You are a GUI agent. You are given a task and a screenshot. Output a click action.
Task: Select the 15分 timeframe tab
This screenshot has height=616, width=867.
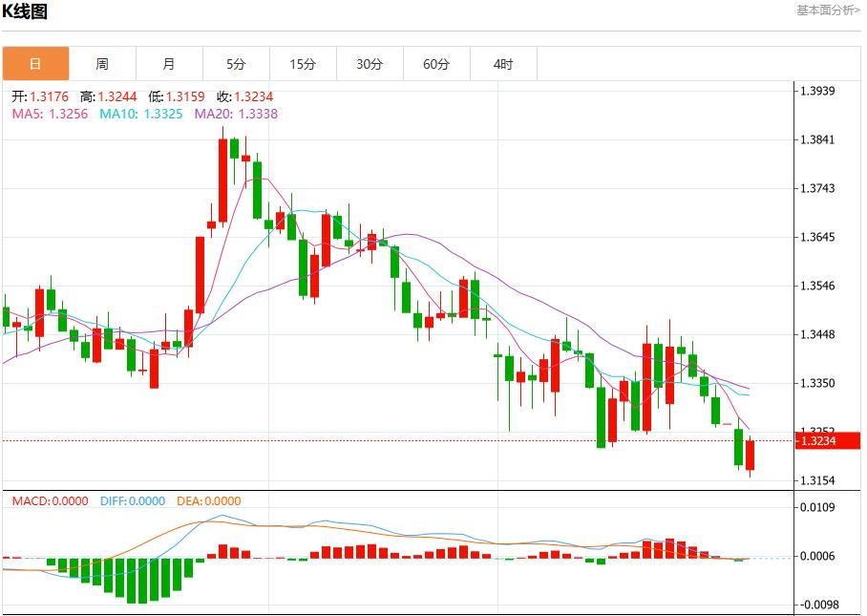[303, 64]
